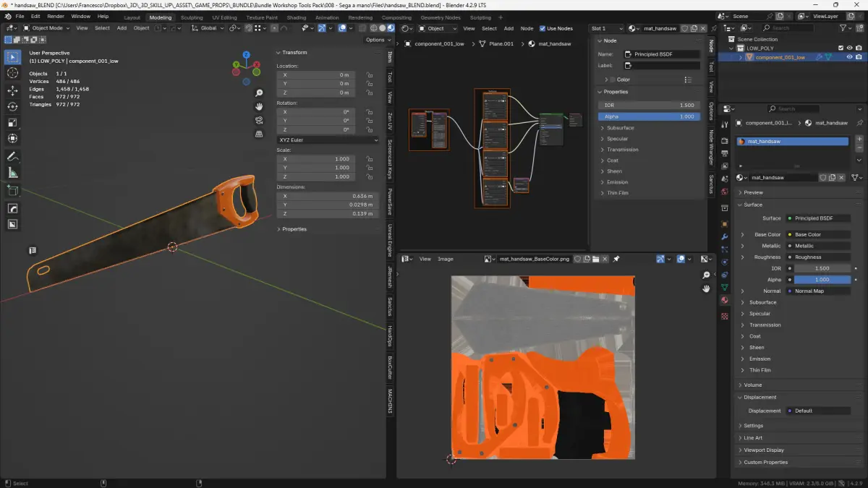
Task: Open the Output properties tab icon
Action: coord(725,154)
